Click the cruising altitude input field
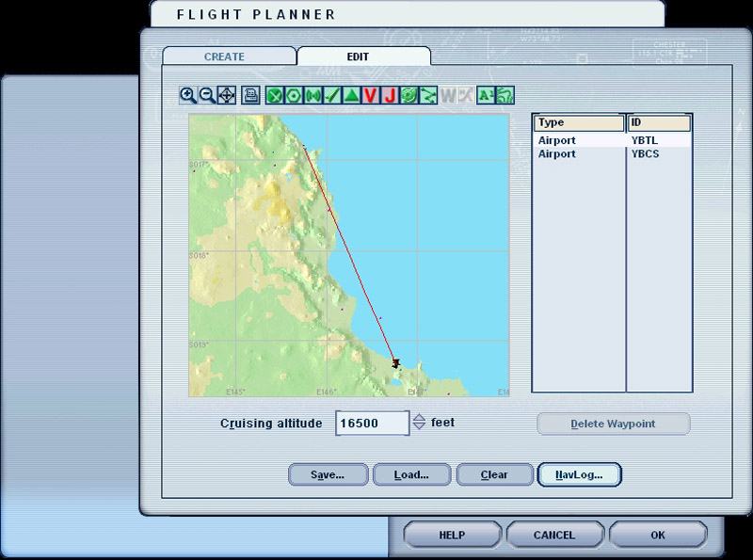 [x=372, y=424]
